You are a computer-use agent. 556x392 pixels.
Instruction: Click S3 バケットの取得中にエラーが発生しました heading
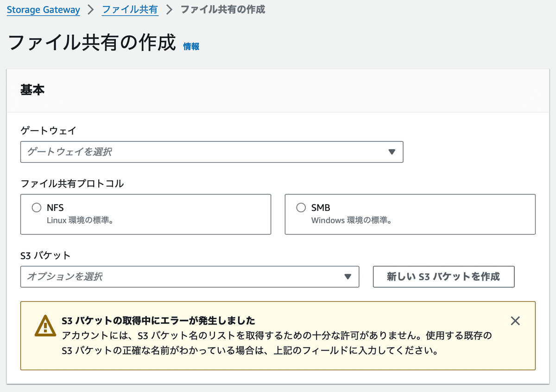click(x=158, y=321)
